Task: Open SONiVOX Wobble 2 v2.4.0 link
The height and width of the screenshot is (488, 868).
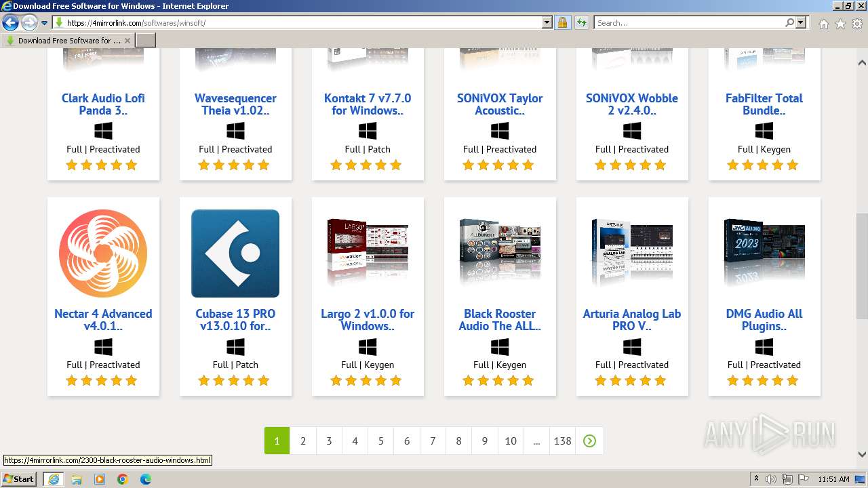Action: coord(632,104)
